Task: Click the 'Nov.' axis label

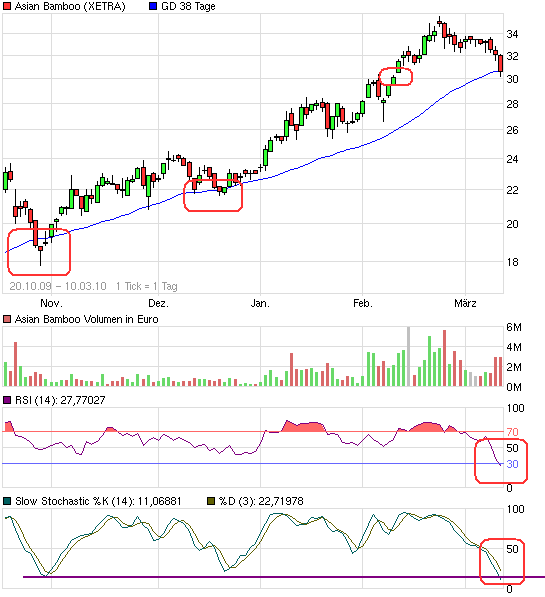Action: (51, 303)
